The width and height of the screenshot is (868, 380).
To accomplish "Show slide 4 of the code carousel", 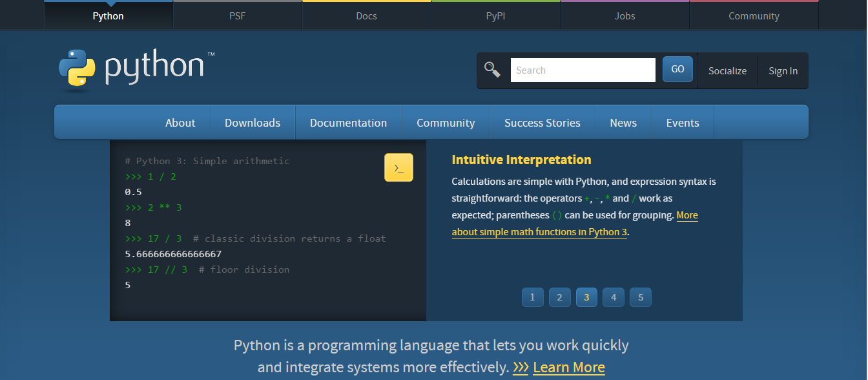I will 614,297.
